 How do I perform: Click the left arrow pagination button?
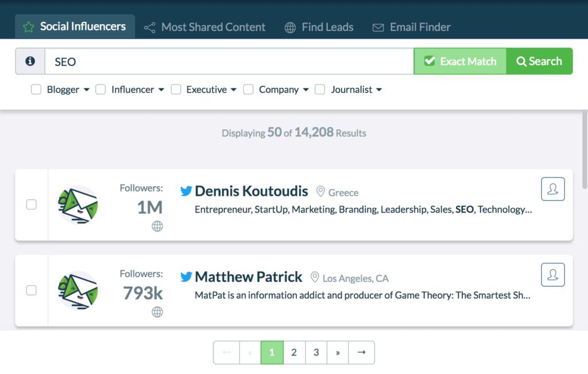click(x=226, y=353)
